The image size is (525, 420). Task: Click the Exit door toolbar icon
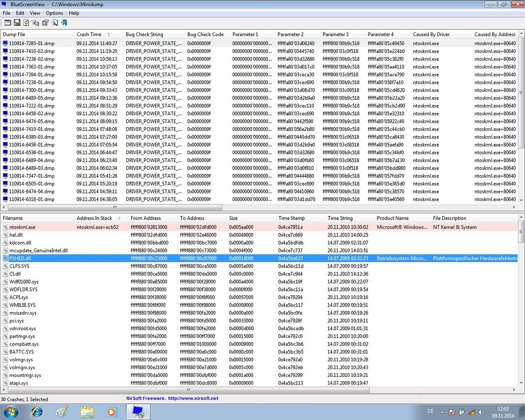(x=64, y=23)
